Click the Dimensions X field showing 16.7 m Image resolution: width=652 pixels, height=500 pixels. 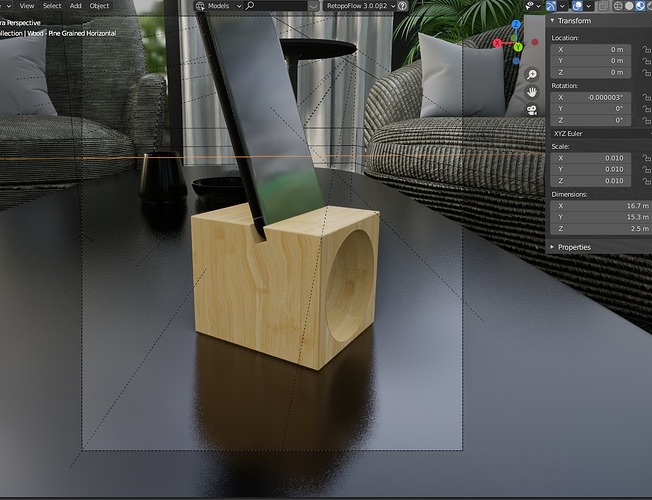pos(601,206)
